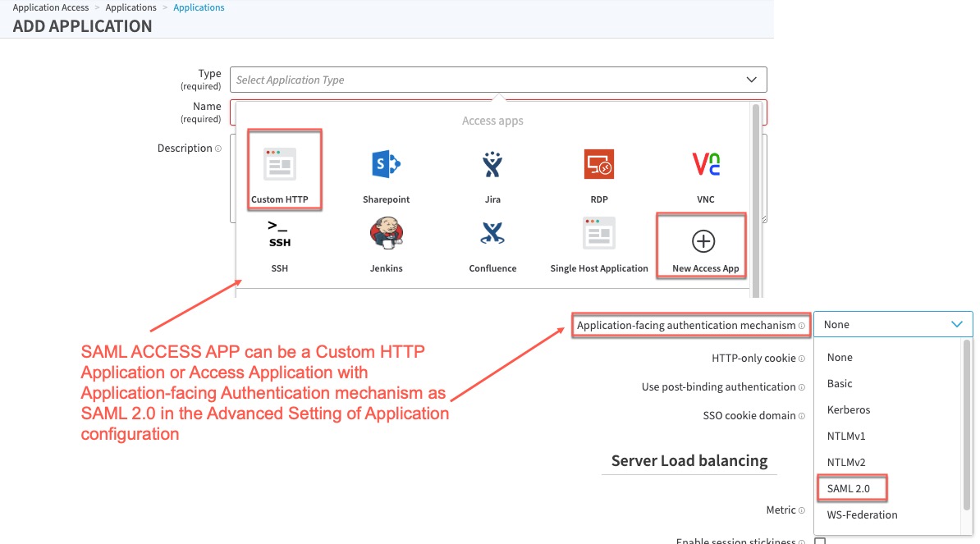This screenshot has height=544, width=980.
Task: Select WS-Federation authentication option
Action: click(x=862, y=514)
